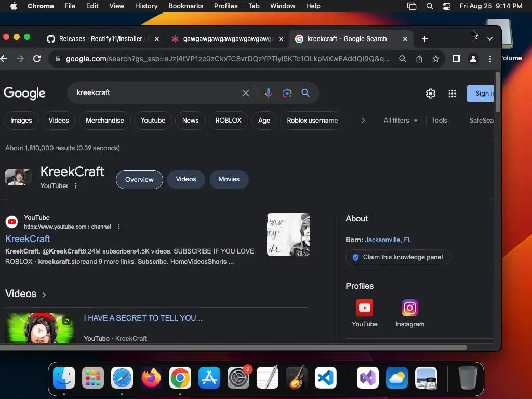Reload the page in Chrome
532x399 pixels.
pyautogui.click(x=37, y=59)
